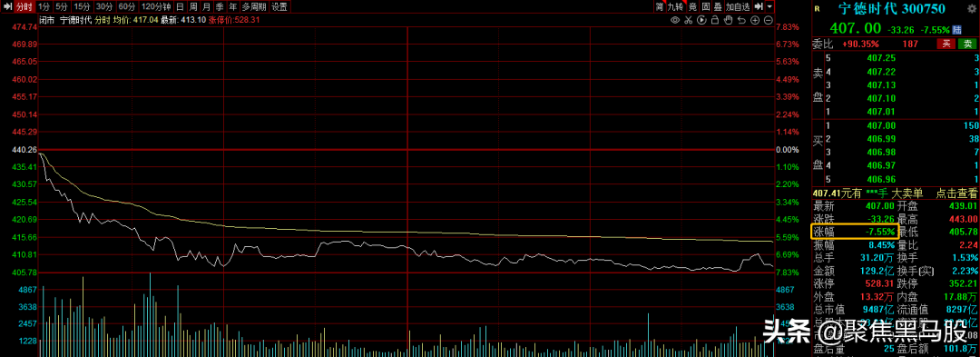Toggle the lock icon on chart toolbar

715,20
